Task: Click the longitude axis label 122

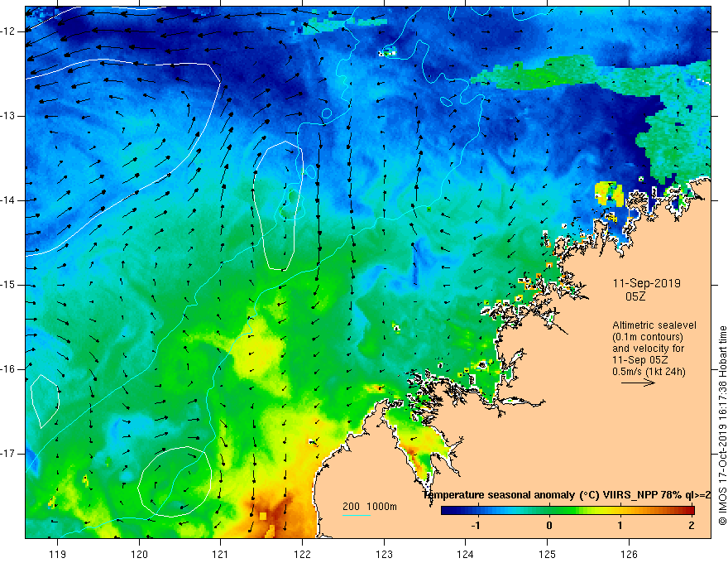Action: coord(302,554)
